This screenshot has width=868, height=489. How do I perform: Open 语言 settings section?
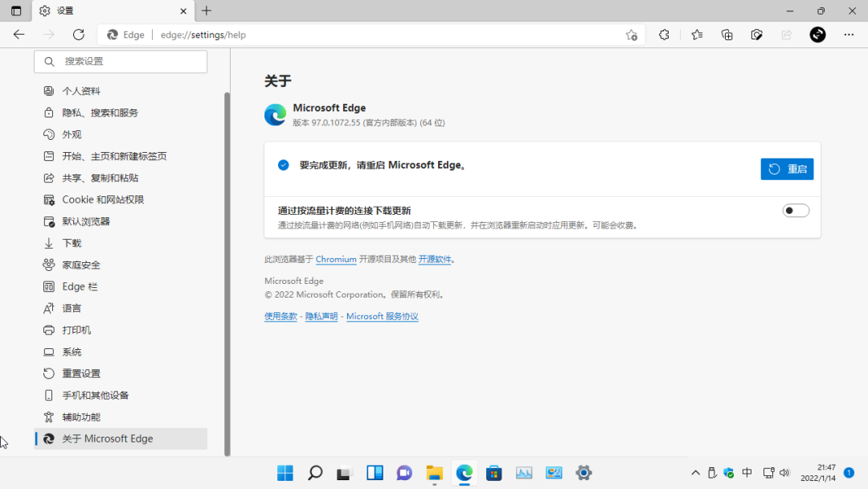pyautogui.click(x=121, y=309)
